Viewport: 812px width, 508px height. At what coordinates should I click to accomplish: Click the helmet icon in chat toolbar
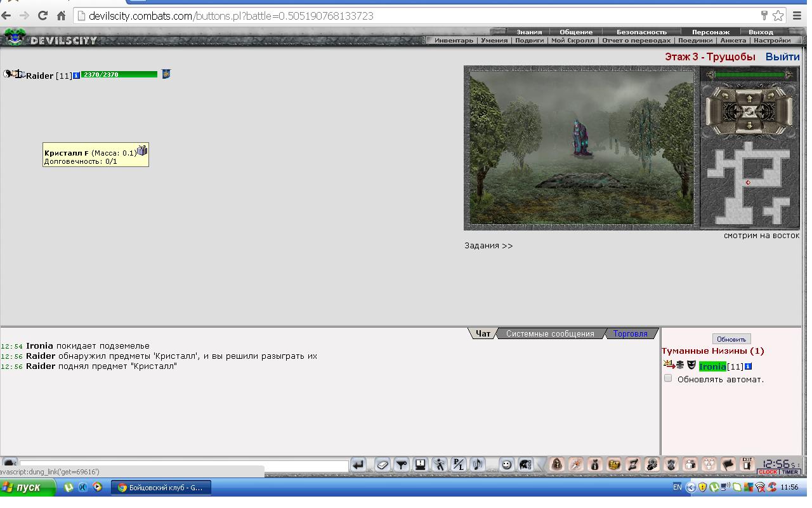[x=525, y=465]
